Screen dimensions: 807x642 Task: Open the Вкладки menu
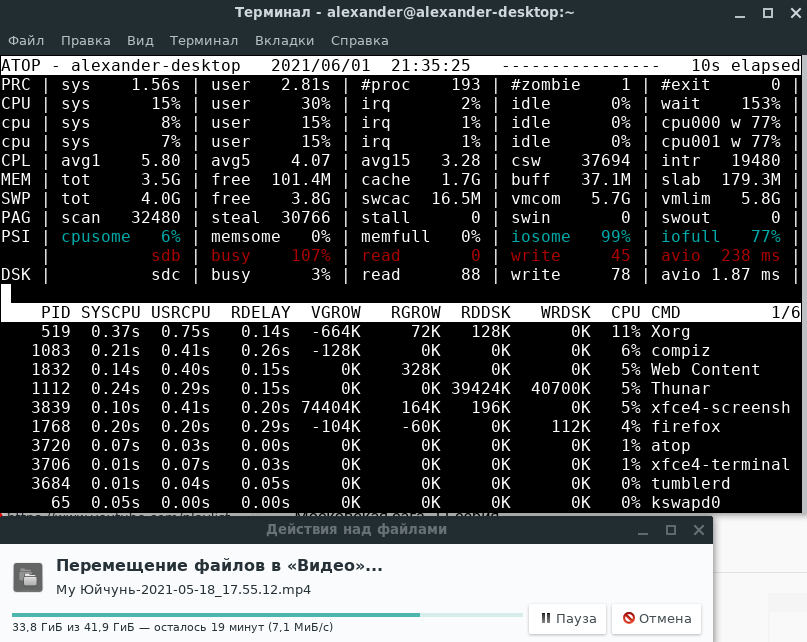284,41
